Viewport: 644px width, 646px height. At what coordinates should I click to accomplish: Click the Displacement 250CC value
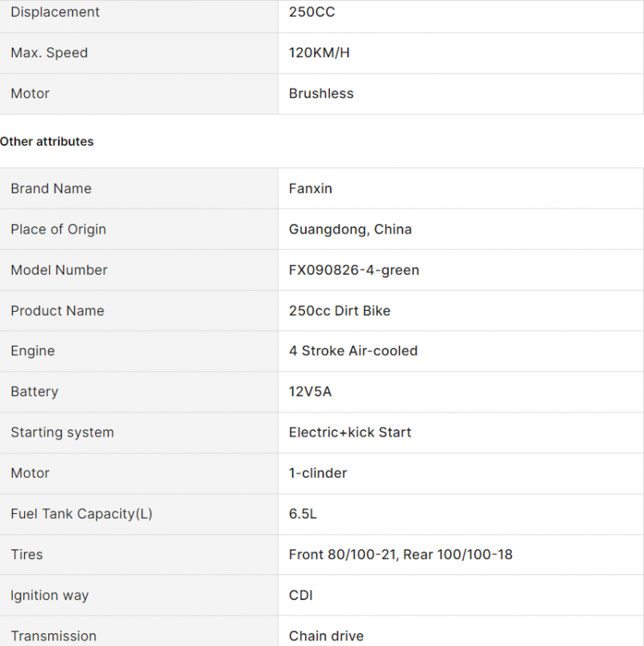pyautogui.click(x=312, y=12)
